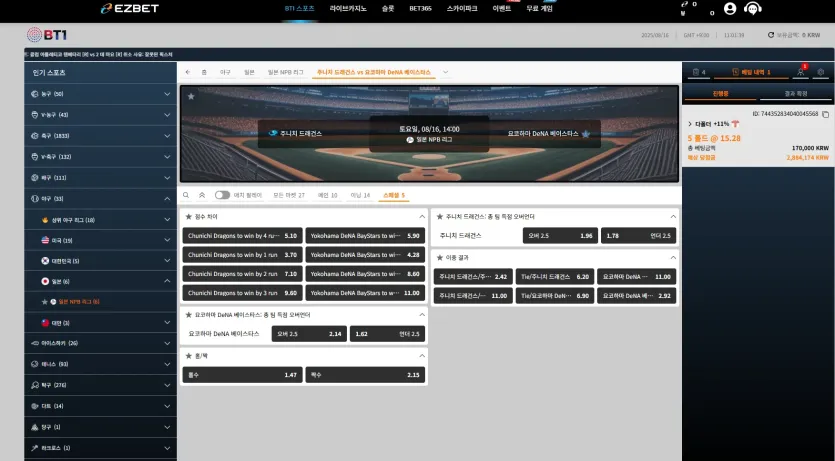
Task: Open the 베팅 내역 1 tab
Action: tap(751, 72)
